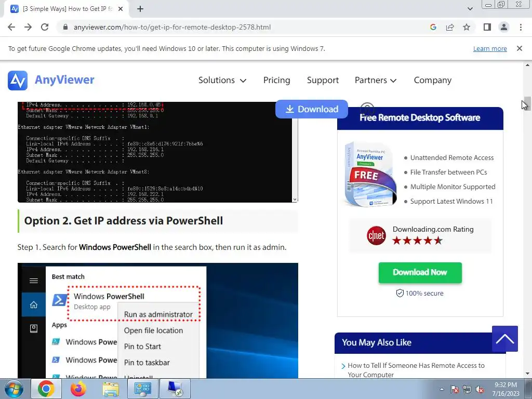Click the taskbar clock 9:32 PM
Viewport: 532px width, 399px height.
click(x=506, y=385)
